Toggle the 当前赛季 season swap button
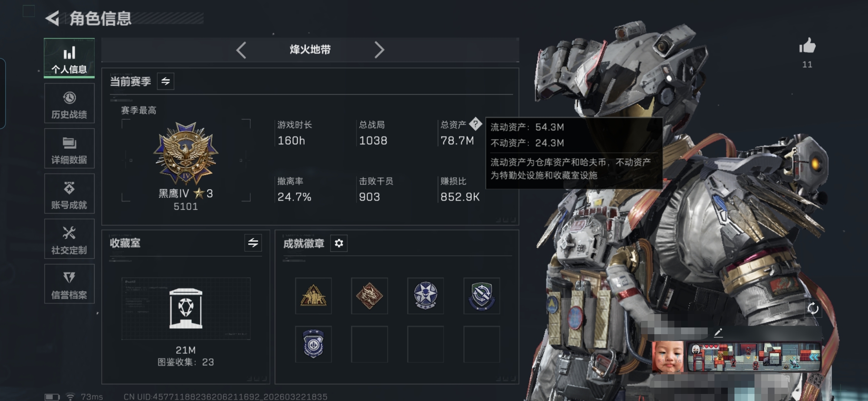The height and width of the screenshot is (401, 868). (x=165, y=81)
